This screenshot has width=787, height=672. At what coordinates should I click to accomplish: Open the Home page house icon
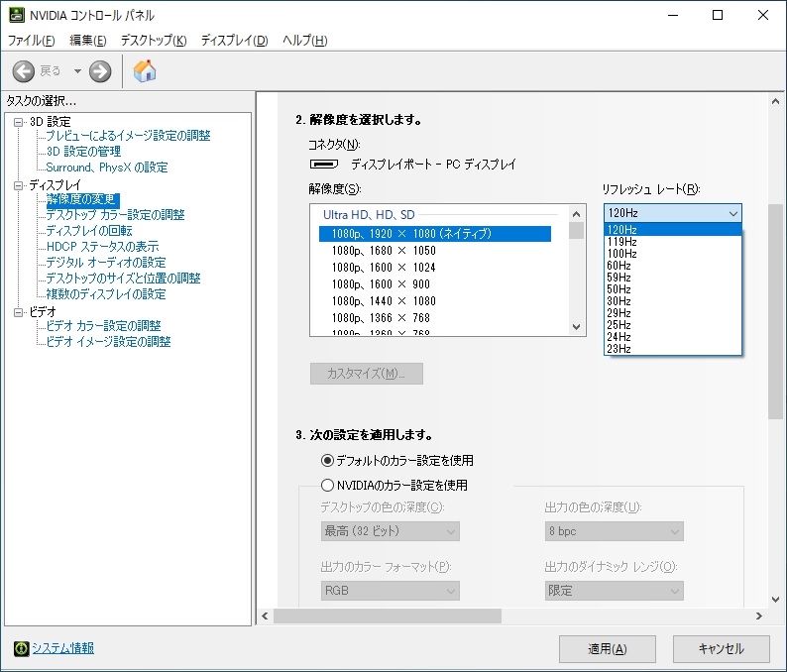click(x=145, y=71)
